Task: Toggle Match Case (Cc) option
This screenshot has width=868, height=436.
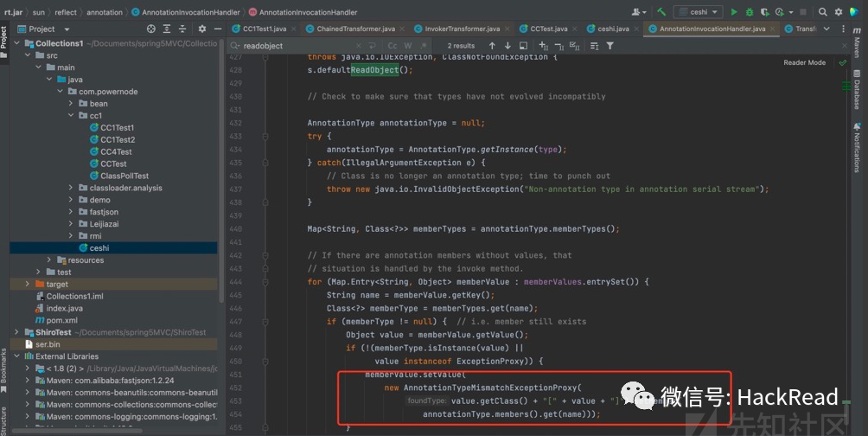Action: [393, 46]
